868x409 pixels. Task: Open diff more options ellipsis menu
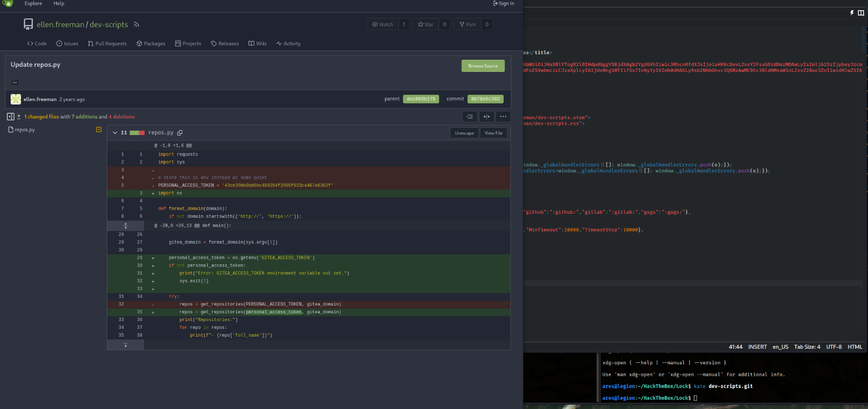503,117
